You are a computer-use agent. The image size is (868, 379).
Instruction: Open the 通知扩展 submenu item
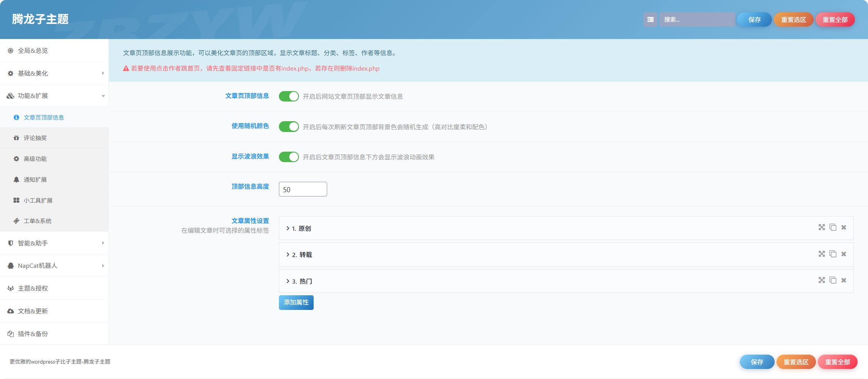pos(54,179)
